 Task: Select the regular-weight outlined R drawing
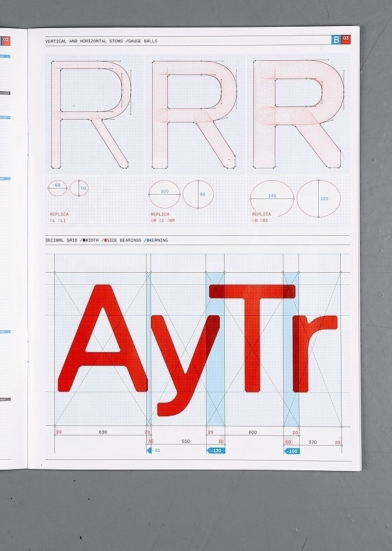[x=195, y=115]
